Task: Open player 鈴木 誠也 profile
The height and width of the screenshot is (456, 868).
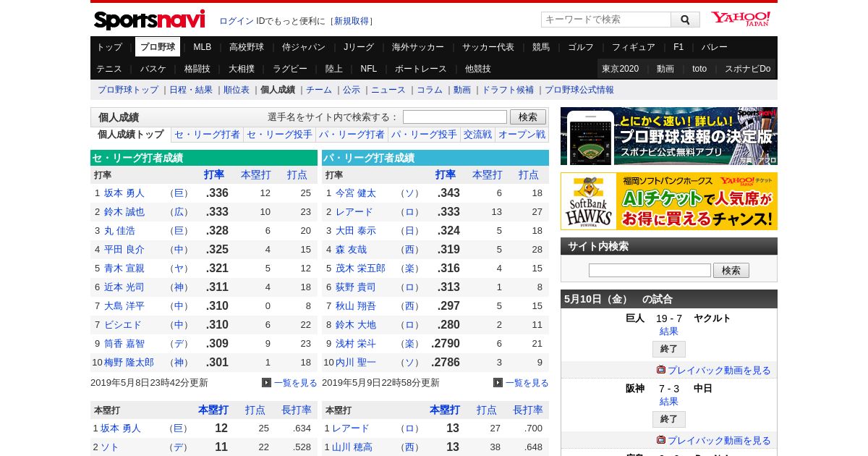Action: tap(124, 212)
